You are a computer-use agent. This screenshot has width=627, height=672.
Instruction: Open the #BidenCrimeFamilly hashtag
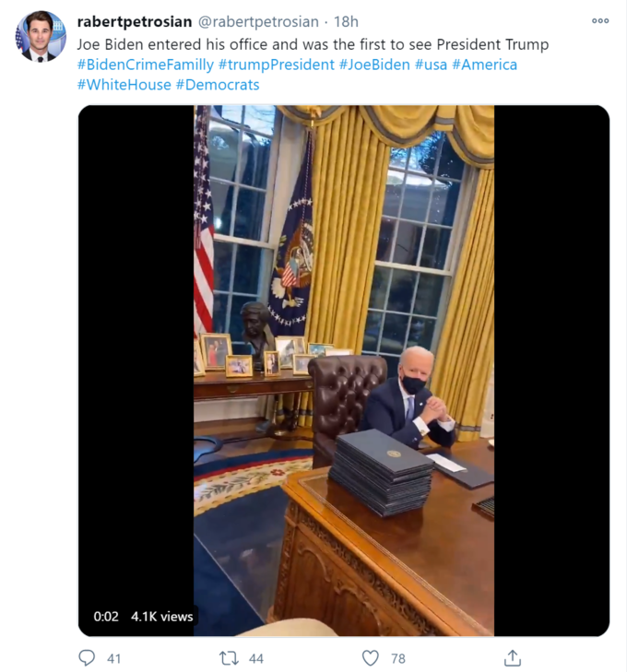coord(146,65)
